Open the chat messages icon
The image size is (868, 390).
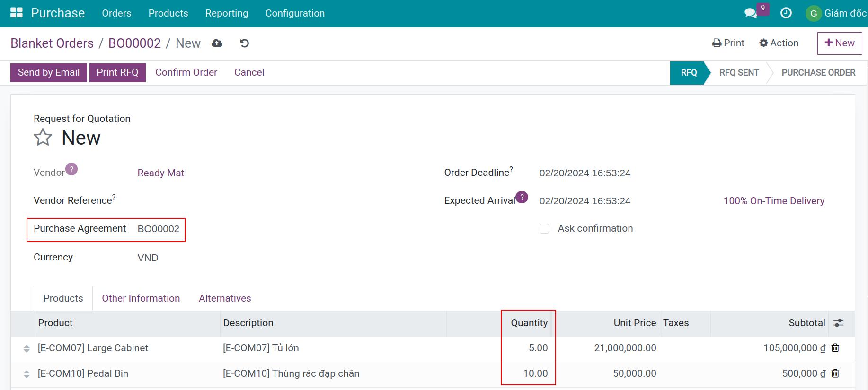[751, 13]
